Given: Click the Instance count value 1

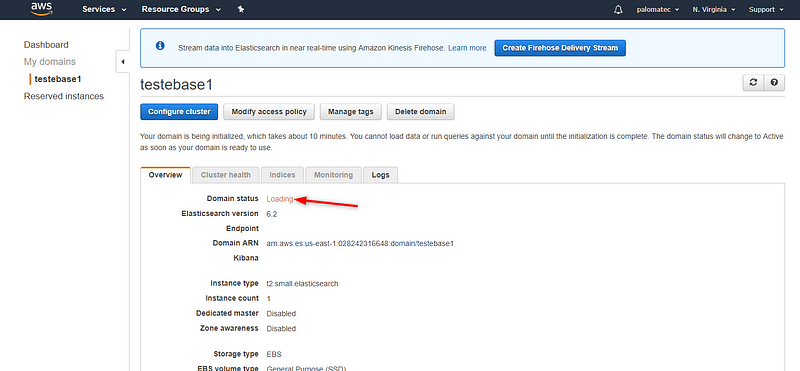Looking at the screenshot, I should point(269,299).
